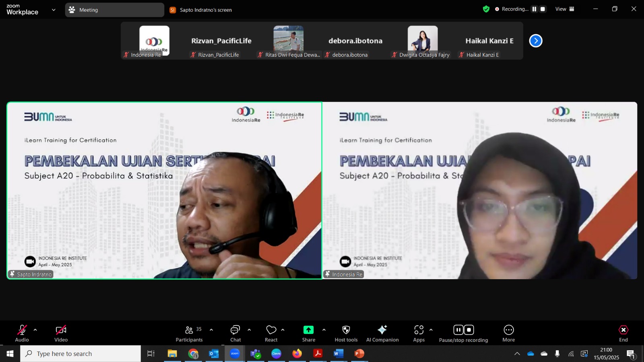644x362 pixels.
Task: Open the Apps panel
Action: pos(419,333)
